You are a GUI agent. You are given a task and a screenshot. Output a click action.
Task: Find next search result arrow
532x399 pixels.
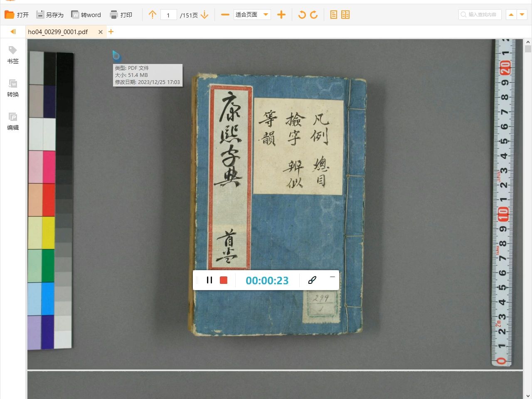point(522,15)
